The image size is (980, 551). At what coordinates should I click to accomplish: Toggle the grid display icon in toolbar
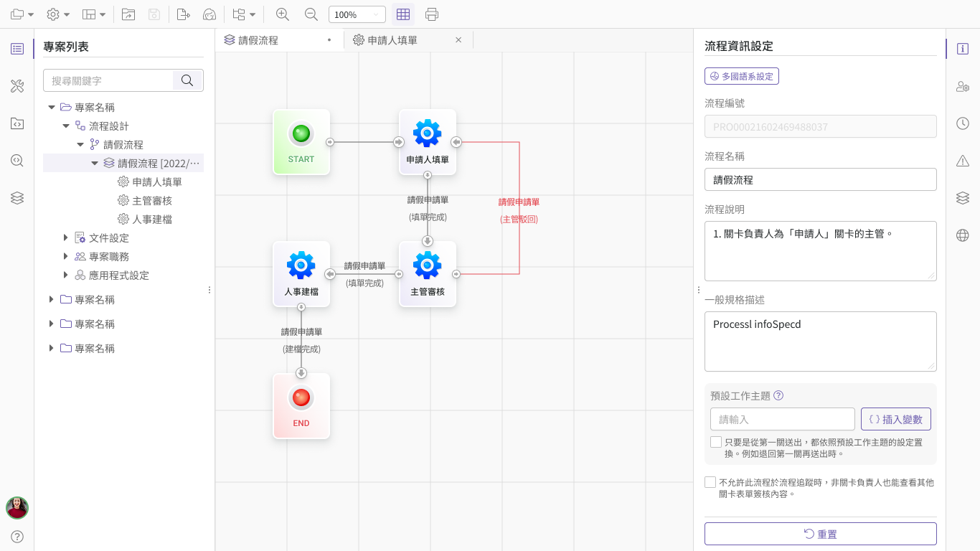pos(403,14)
